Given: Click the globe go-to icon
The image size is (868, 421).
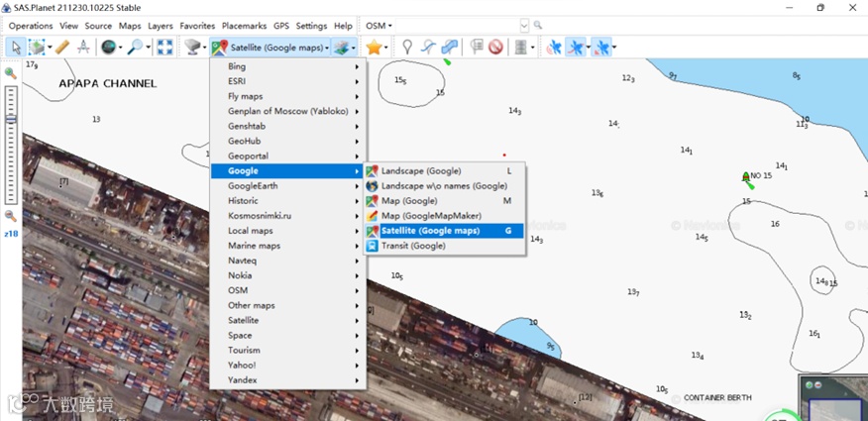Looking at the screenshot, I should tap(108, 48).
